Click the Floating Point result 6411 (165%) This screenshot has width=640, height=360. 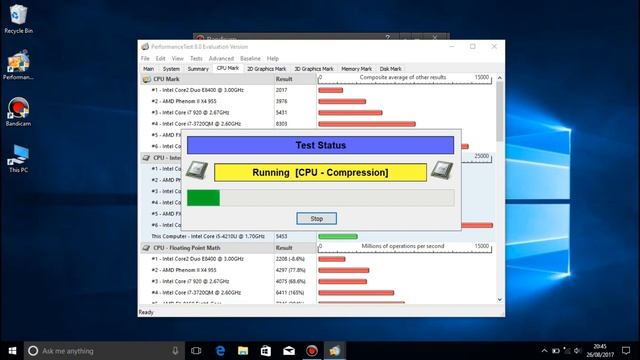click(x=289, y=293)
